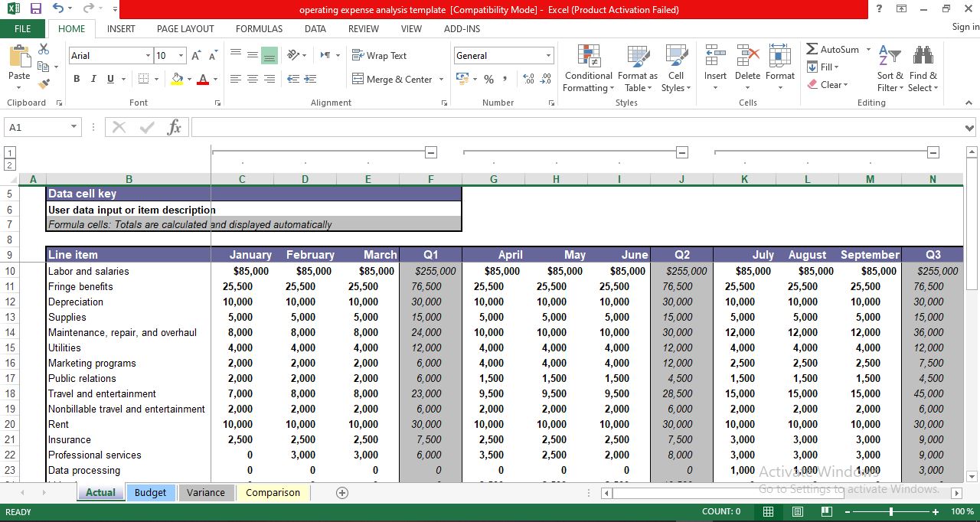Open Conditional Formatting options
This screenshot has height=522, width=980.
coord(587,69)
